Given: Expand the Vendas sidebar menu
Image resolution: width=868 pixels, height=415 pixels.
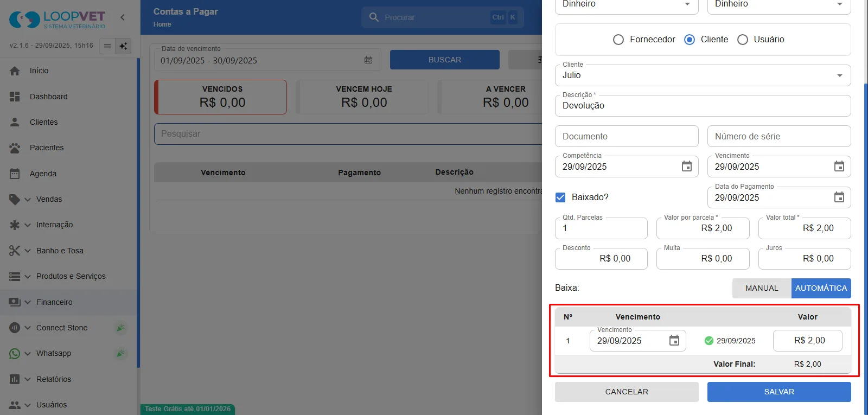Looking at the screenshot, I should (x=43, y=199).
